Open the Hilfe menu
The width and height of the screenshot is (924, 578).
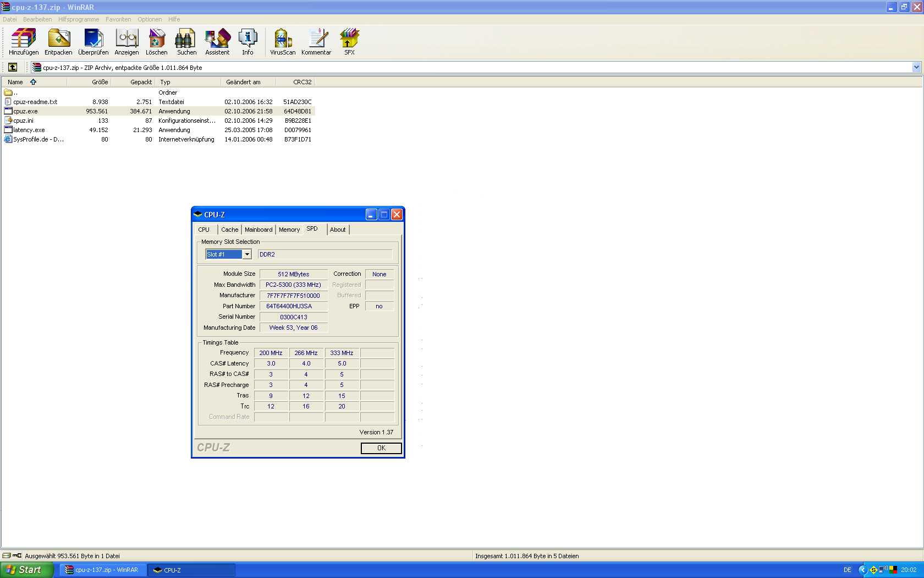pyautogui.click(x=174, y=19)
